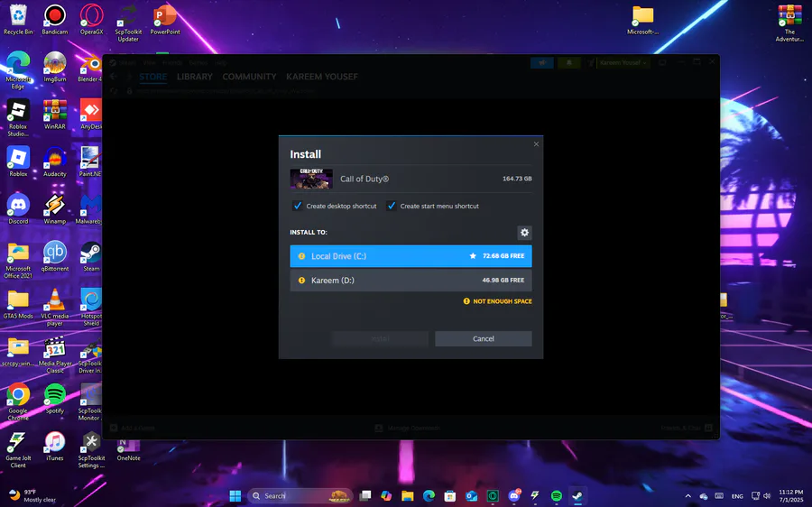Open the OperaGX desktop icon
The height and width of the screenshot is (507, 812).
pyautogui.click(x=92, y=20)
